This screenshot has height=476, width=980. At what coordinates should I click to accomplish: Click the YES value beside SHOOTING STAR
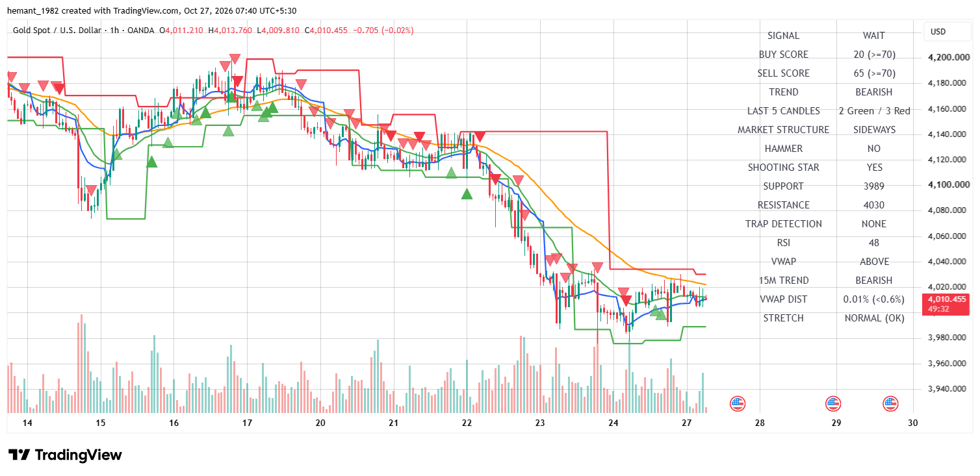point(874,168)
